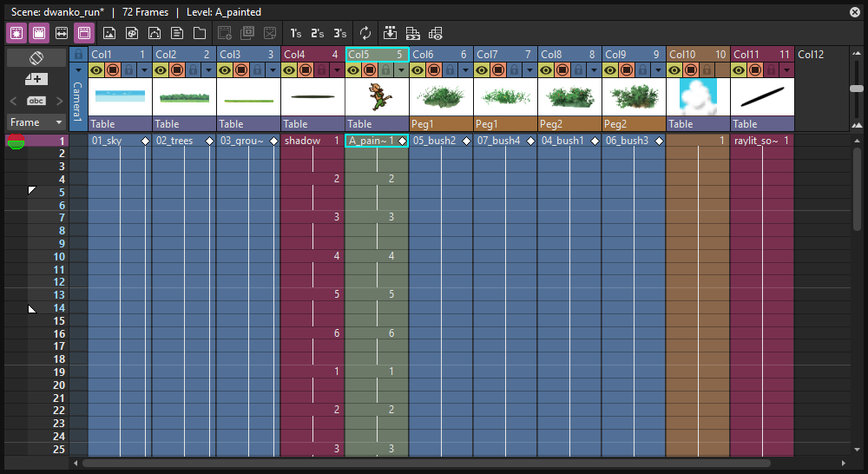The image size is (868, 474).
Task: Lock column Col2 with its padlock
Action: 193,69
